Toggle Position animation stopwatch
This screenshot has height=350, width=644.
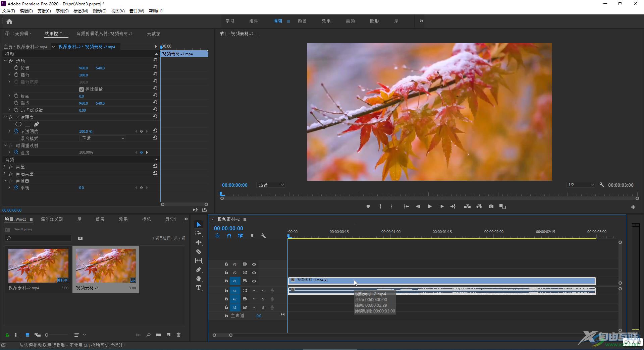[16, 68]
